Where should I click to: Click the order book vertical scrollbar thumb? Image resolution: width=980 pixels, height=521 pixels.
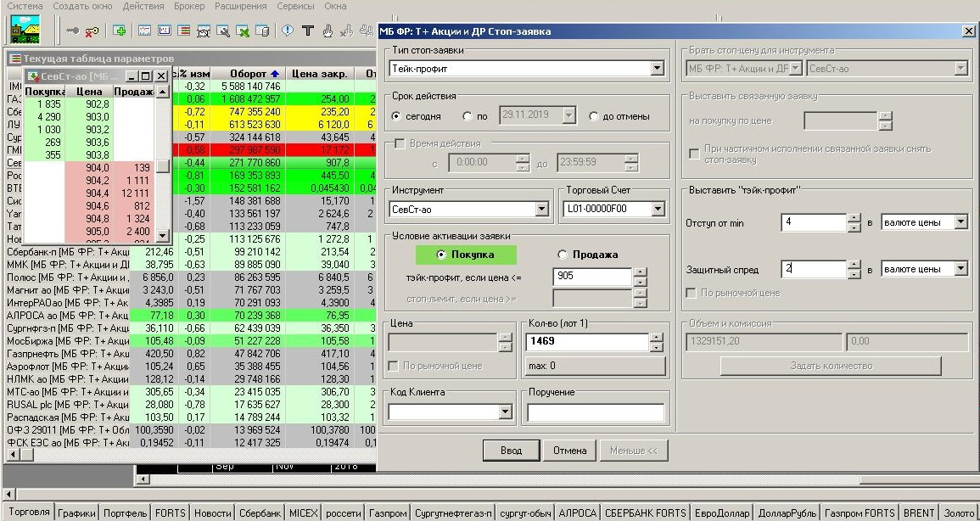click(163, 166)
